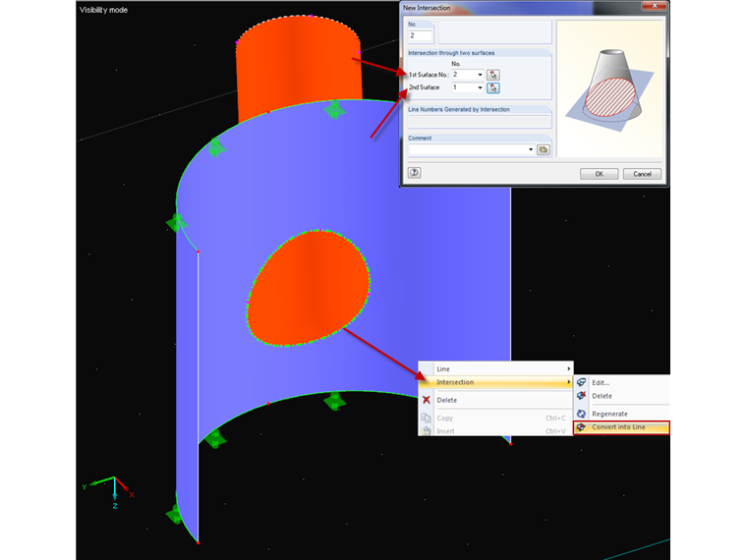Expand the 1st Surface No. dropdown
The height and width of the screenshot is (560, 747).
(480, 75)
